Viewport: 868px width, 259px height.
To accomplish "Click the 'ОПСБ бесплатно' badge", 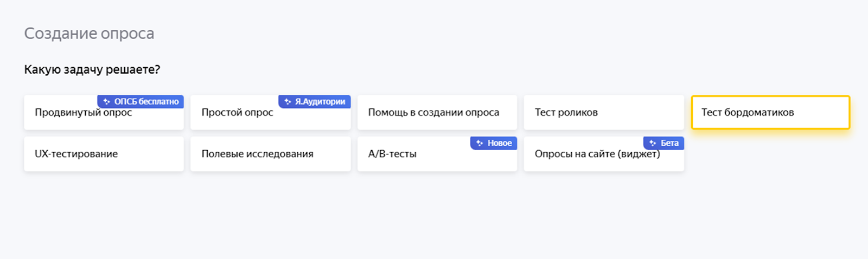I will [146, 102].
